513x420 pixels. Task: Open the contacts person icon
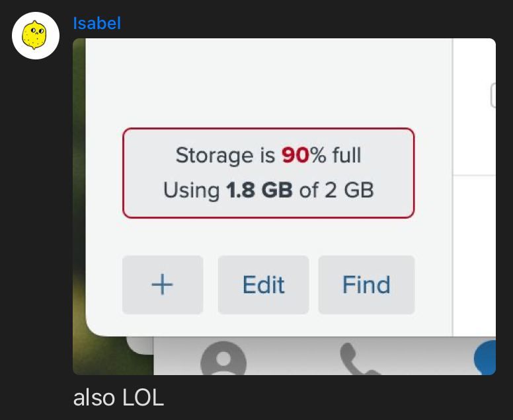223,359
